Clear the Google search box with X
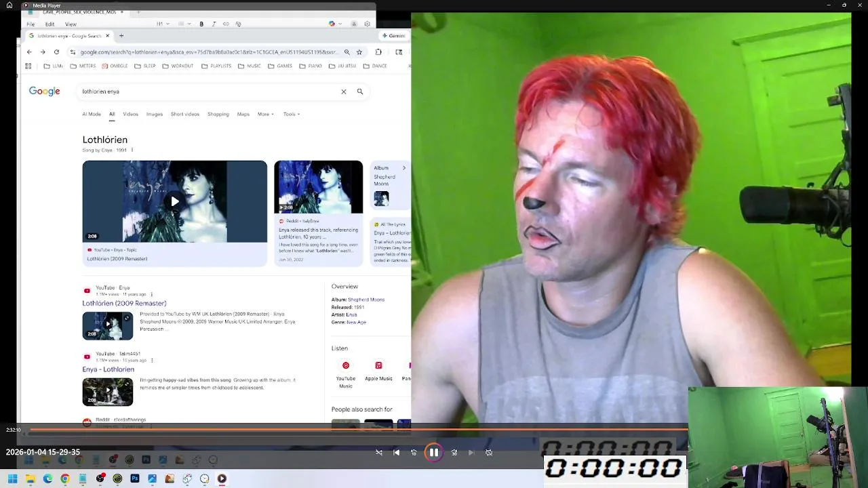Screen dimensions: 868x488 (344, 91)
